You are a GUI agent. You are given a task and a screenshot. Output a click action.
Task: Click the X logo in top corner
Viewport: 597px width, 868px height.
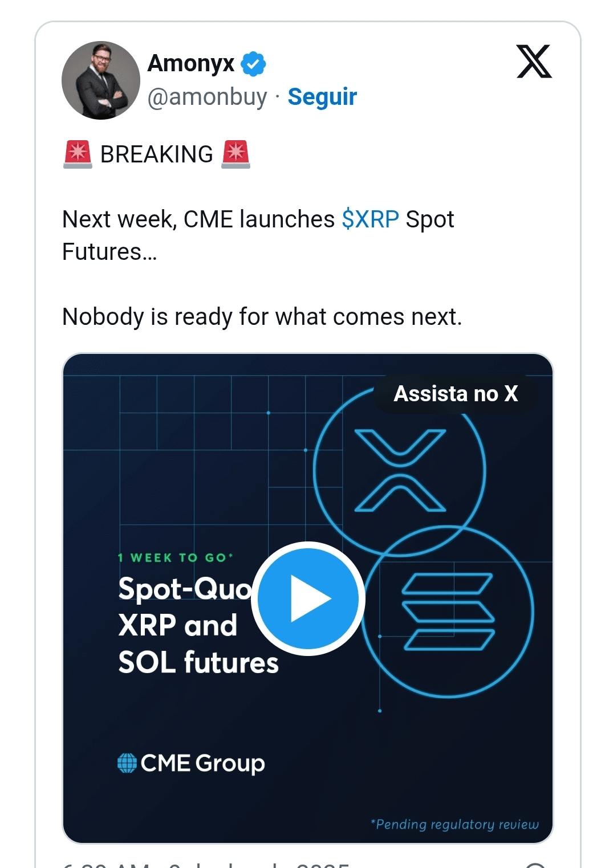[534, 61]
